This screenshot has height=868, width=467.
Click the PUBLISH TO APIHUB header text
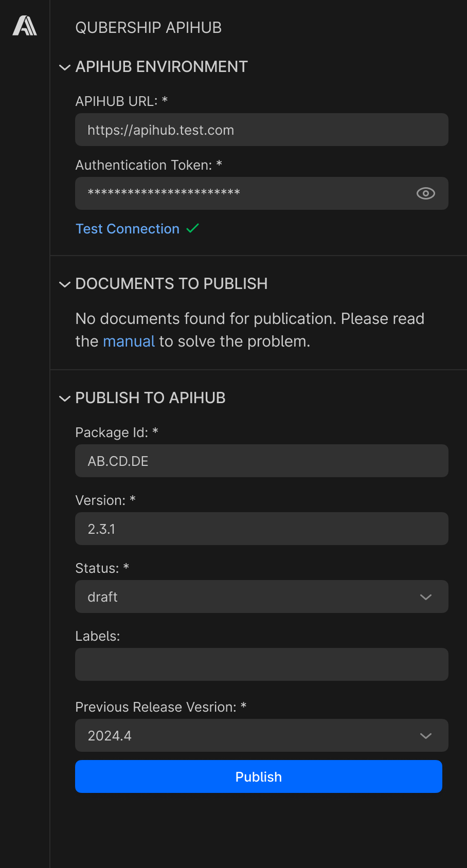[x=151, y=398]
